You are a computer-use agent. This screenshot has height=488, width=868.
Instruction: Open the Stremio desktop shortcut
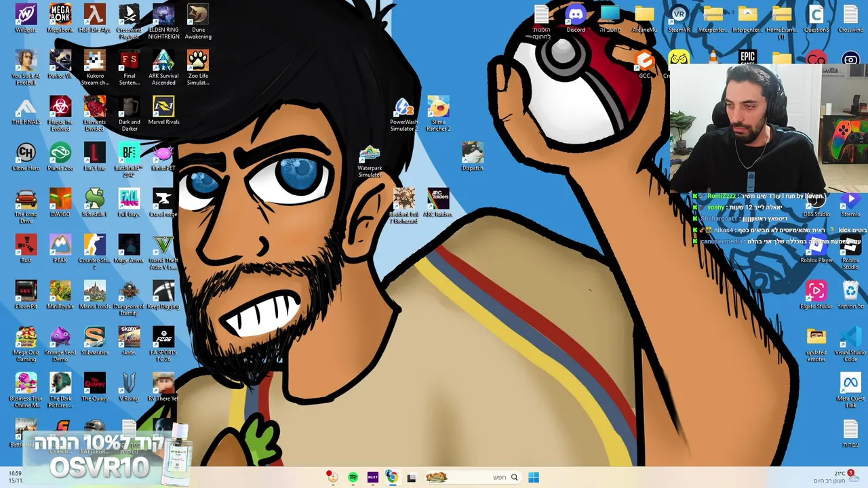850,203
